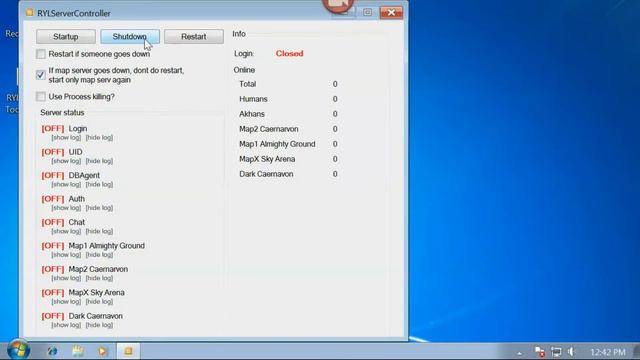Enable Use Process killing checkbox

point(40,97)
